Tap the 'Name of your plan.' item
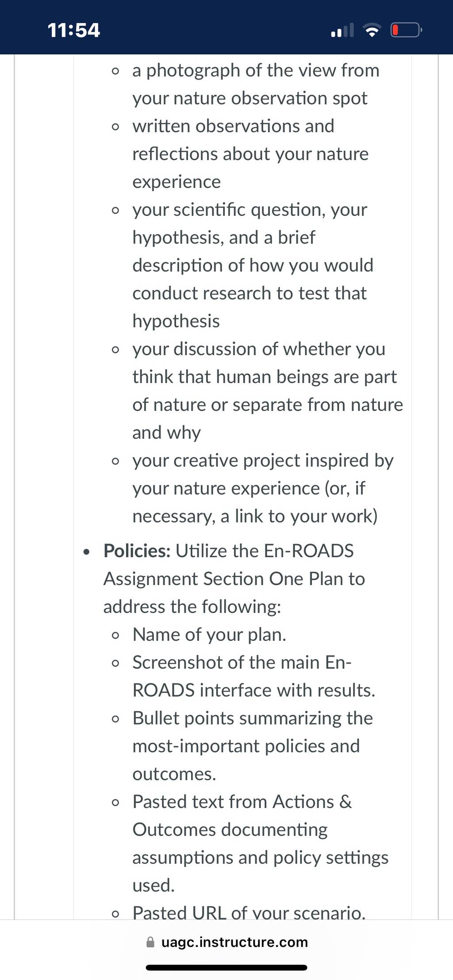This screenshot has height=980, width=453. coord(209,635)
